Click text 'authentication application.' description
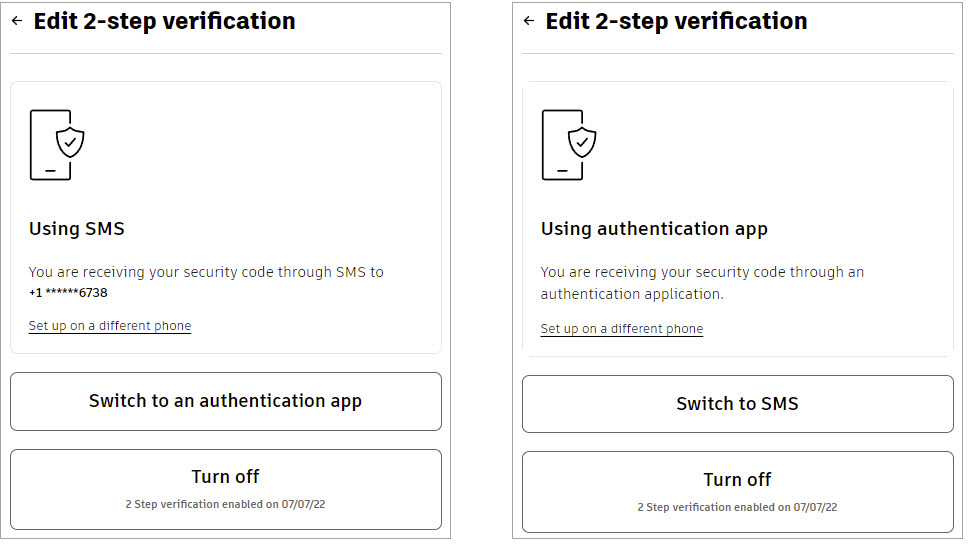This screenshot has height=545, width=968. point(632,294)
